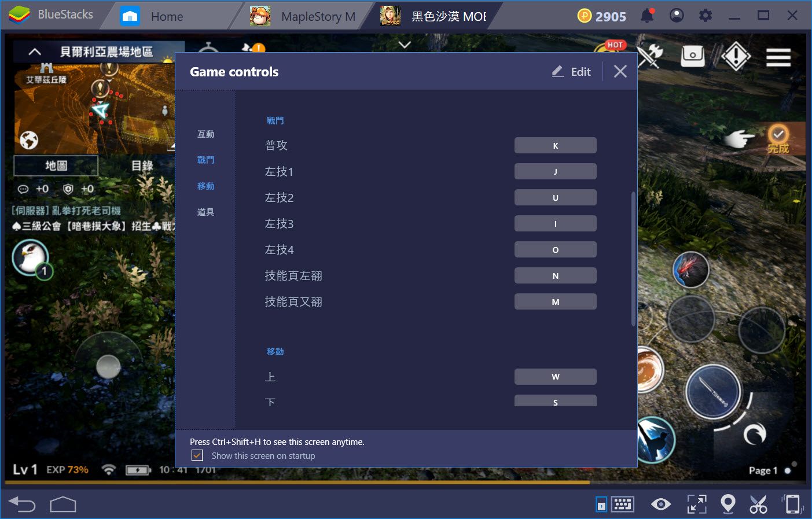The height and width of the screenshot is (519, 812).
Task: Select the 黑色沙漠 MOBILE tab
Action: coord(433,16)
